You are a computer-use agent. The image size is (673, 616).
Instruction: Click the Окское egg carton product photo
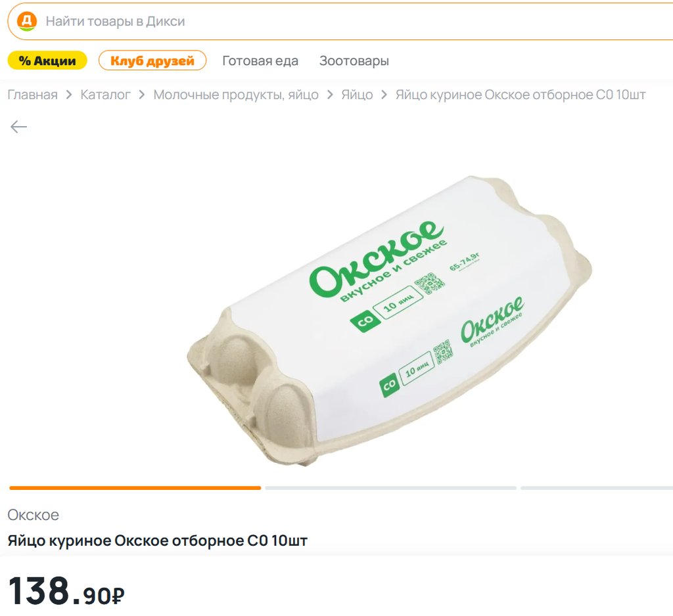388,322
